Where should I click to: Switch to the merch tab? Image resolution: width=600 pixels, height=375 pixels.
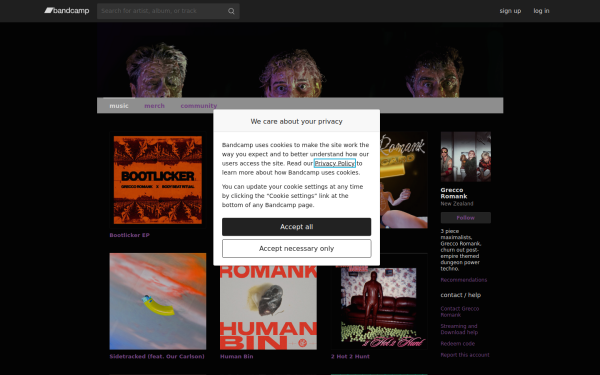[x=154, y=106]
